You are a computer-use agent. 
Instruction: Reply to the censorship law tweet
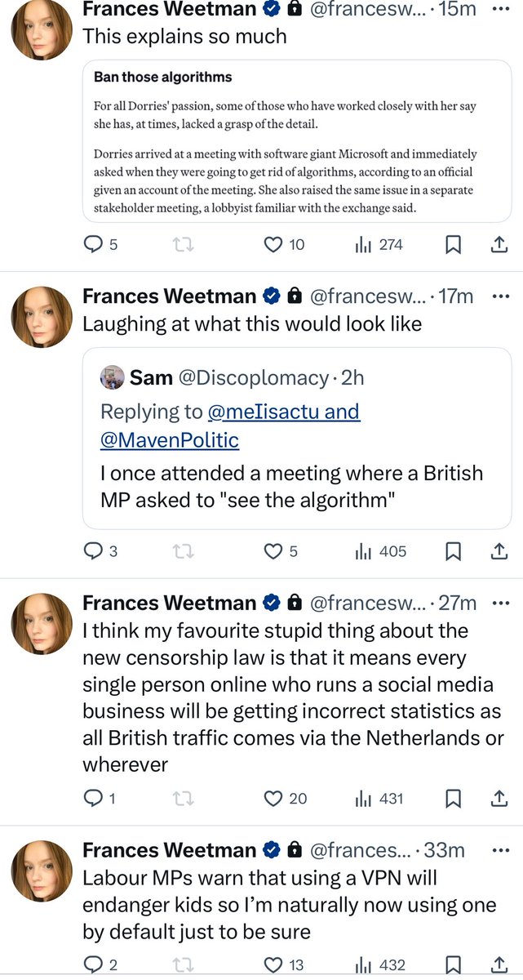(94, 798)
